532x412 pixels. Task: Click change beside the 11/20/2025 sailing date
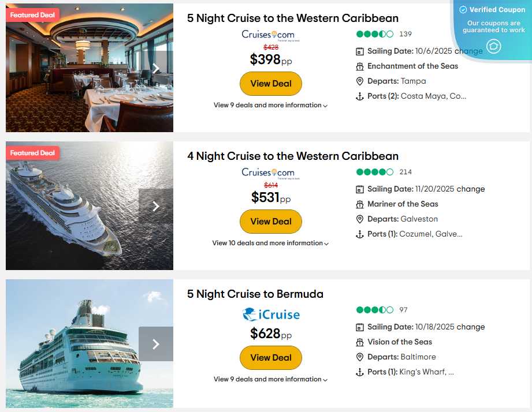pyautogui.click(x=473, y=189)
